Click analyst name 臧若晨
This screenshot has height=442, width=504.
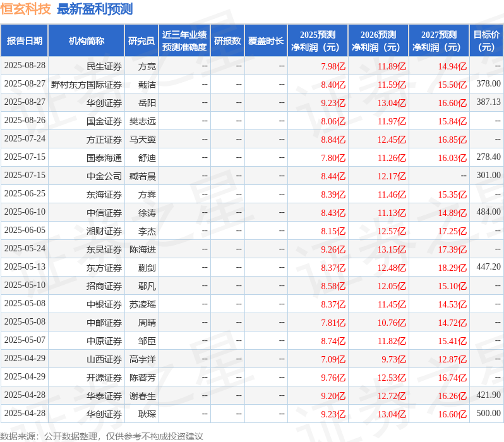142,176
